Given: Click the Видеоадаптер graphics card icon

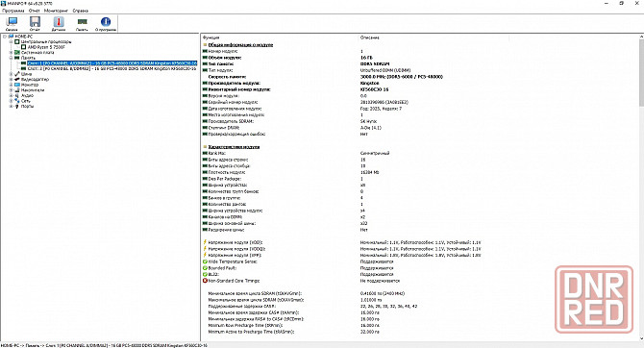Looking at the screenshot, I should (x=17, y=79).
